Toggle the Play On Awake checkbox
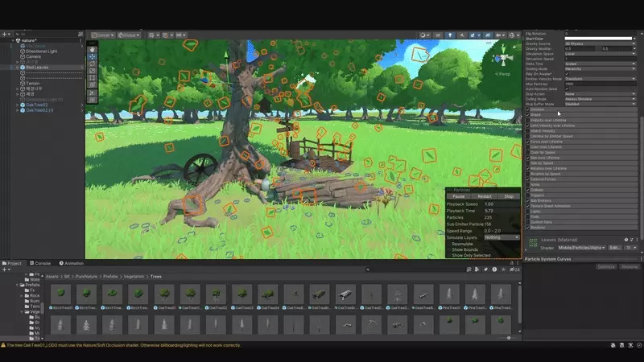 coord(567,74)
